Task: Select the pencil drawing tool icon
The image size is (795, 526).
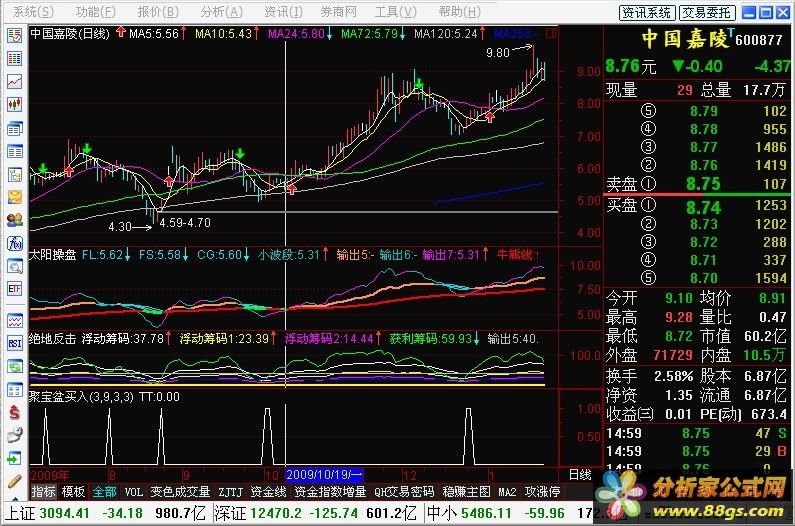Action: click(x=14, y=481)
